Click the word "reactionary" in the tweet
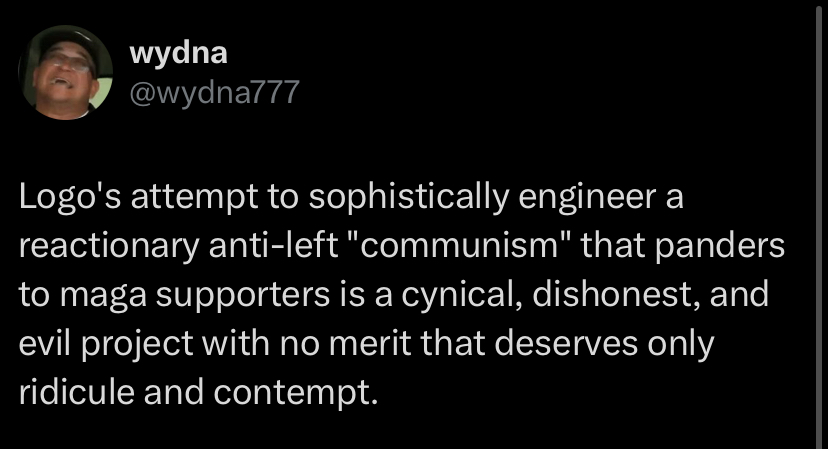Image resolution: width=828 pixels, height=449 pixels. point(109,246)
